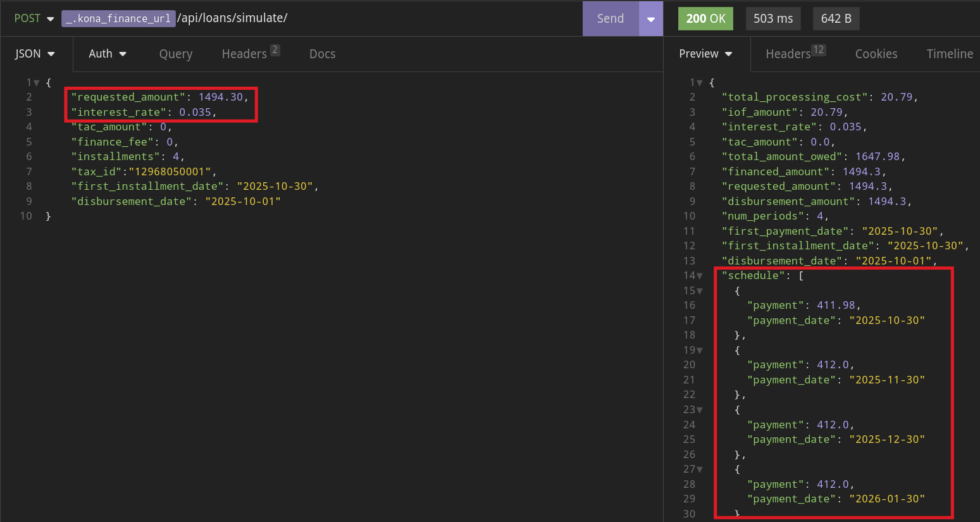Open the JSON body type dropdown

tap(35, 54)
